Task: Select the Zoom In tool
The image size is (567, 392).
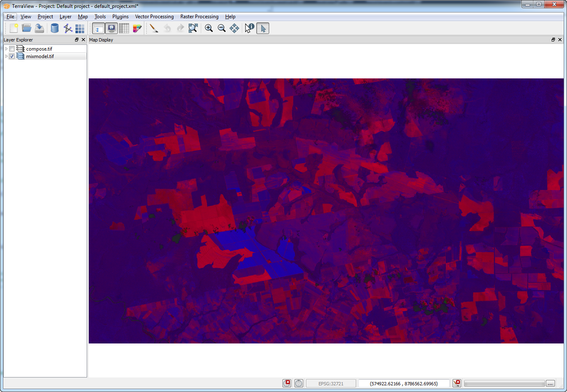Action: (209, 28)
